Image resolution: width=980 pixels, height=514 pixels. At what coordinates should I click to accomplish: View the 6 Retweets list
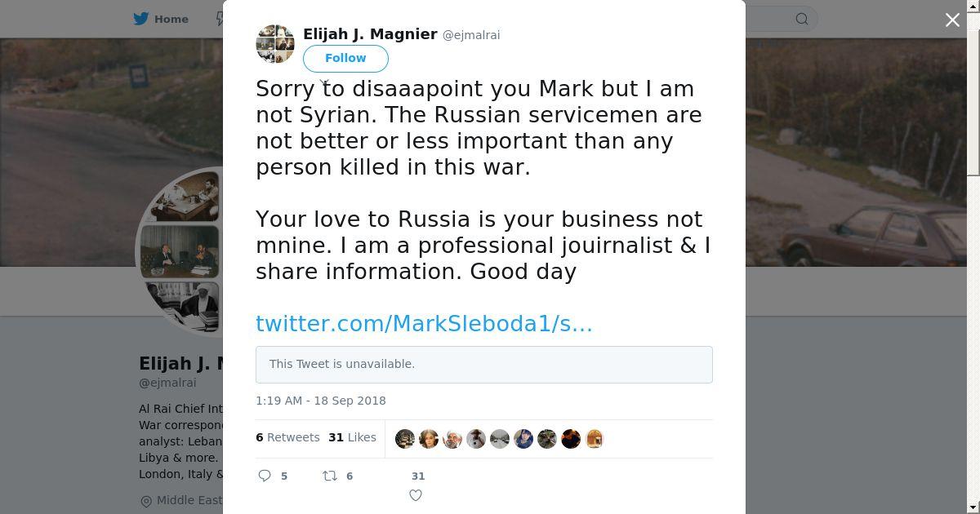pyautogui.click(x=287, y=437)
